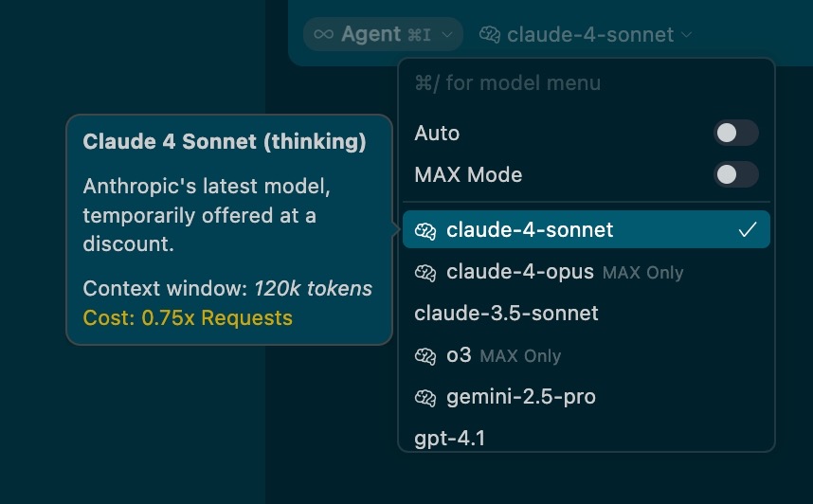
Task: Choose the gemini-2.5-pro model
Action: (521, 398)
